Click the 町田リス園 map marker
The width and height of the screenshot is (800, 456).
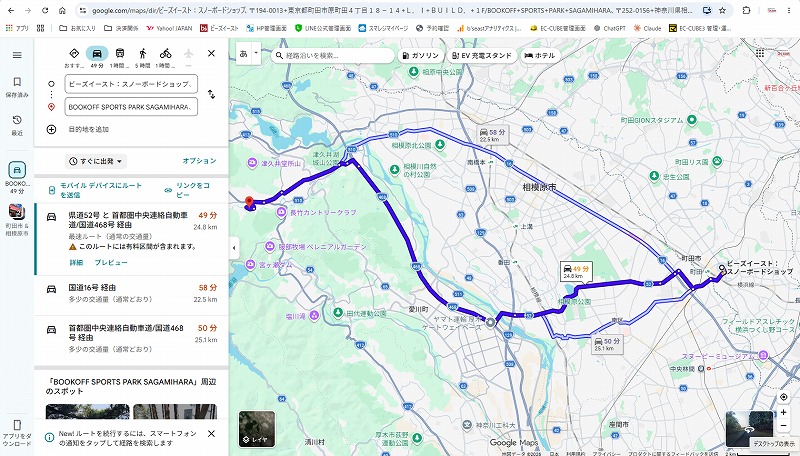[x=717, y=161]
